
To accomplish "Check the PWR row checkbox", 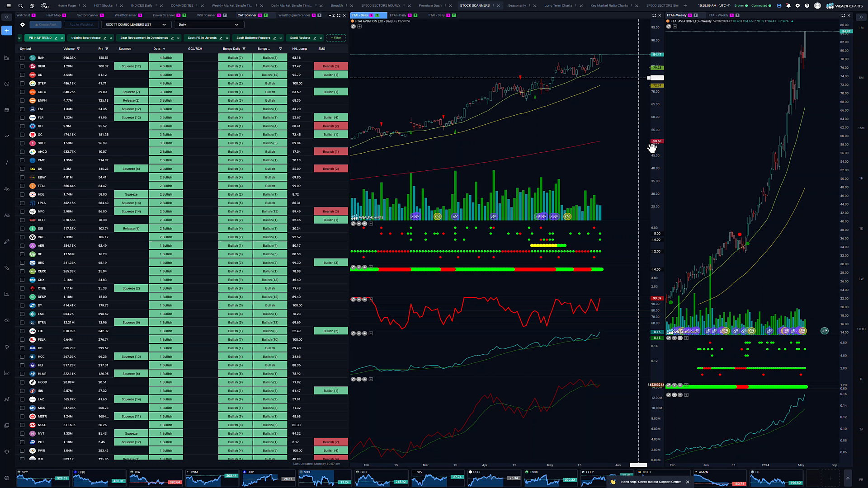I will (x=22, y=450).
